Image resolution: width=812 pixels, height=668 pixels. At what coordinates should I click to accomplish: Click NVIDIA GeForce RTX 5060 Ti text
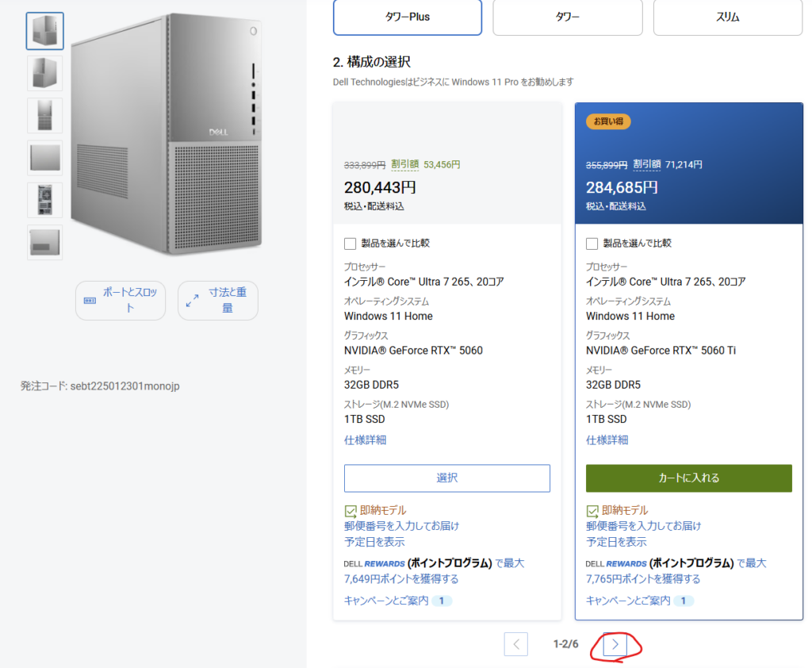point(661,351)
